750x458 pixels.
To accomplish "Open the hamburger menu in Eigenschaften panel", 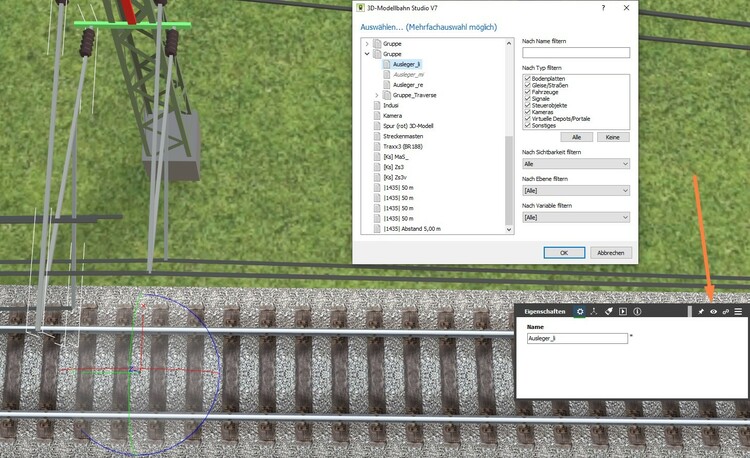I will (x=739, y=311).
